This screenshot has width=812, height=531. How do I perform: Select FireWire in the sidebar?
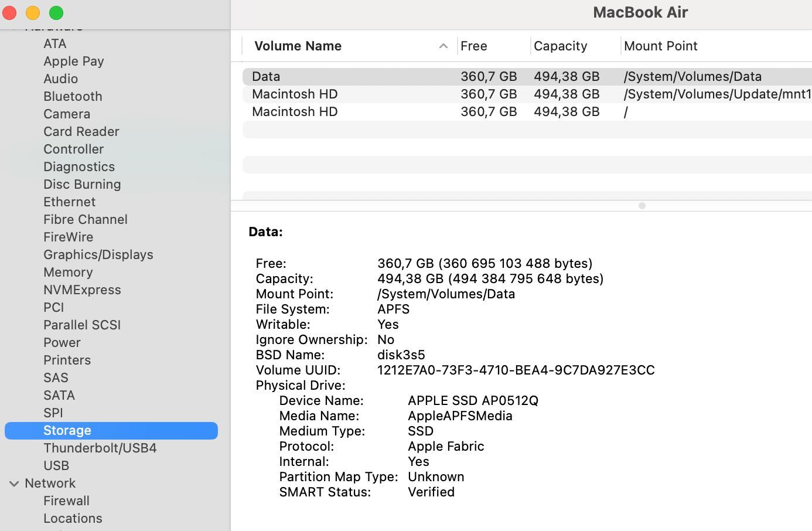[69, 237]
